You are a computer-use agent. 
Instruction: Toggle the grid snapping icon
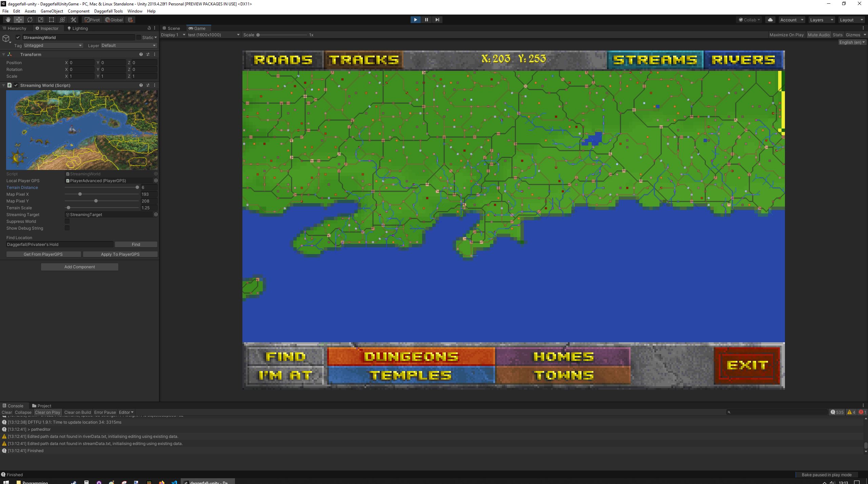[130, 20]
